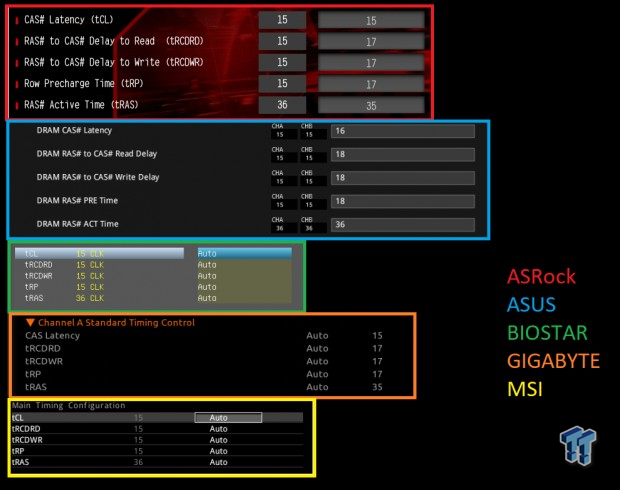Select the Main Timing Configuration heading
The height and width of the screenshot is (490, 620).
68,405
